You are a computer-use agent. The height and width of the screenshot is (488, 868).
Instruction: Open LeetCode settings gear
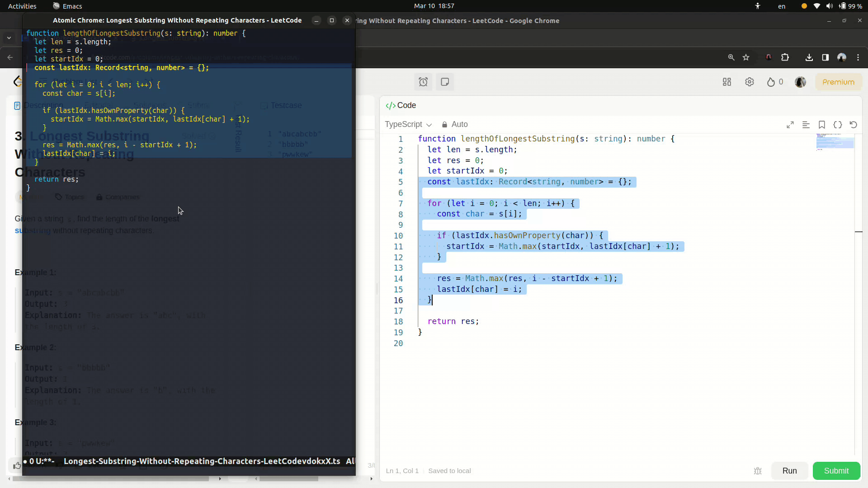[x=750, y=82]
